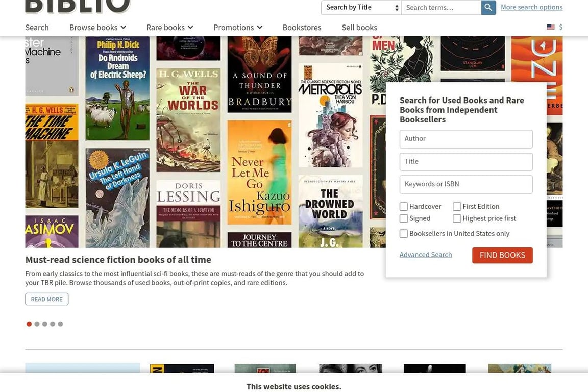Open More search options link
Image resolution: width=588 pixels, height=392 pixels.
tap(531, 7)
